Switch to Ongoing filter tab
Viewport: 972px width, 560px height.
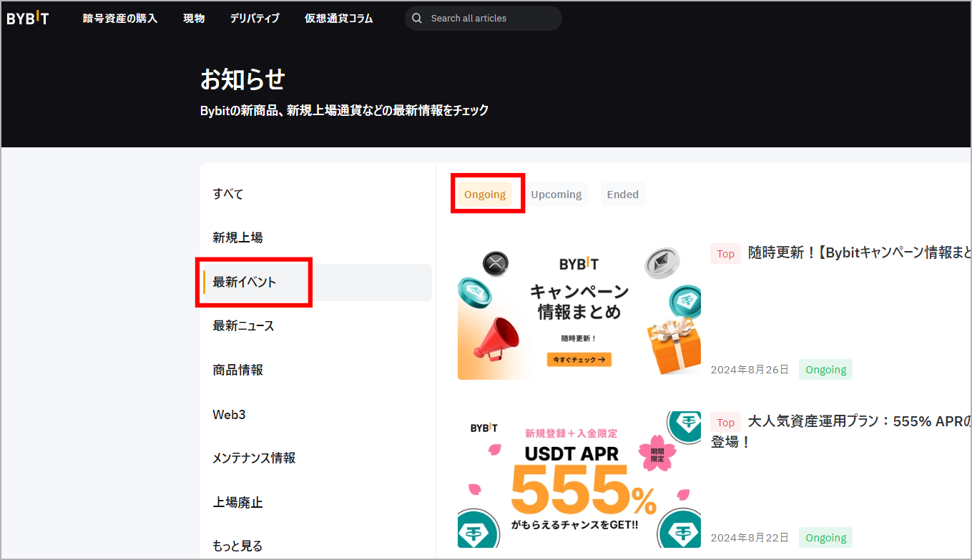coord(485,195)
